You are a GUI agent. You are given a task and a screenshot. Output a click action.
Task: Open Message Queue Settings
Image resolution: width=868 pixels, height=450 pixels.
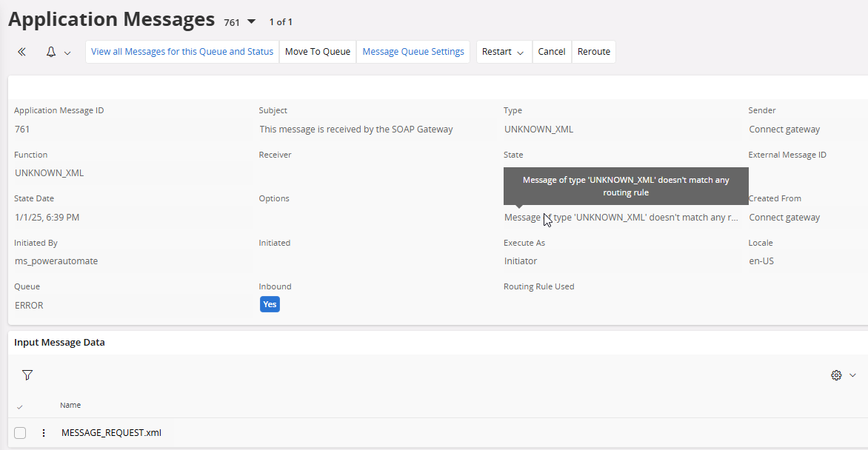tap(413, 52)
